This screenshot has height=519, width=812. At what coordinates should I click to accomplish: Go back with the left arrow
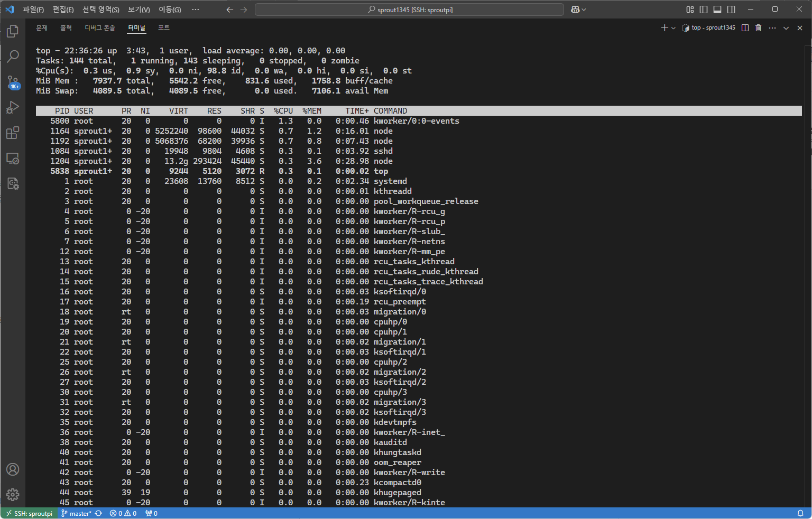point(230,10)
